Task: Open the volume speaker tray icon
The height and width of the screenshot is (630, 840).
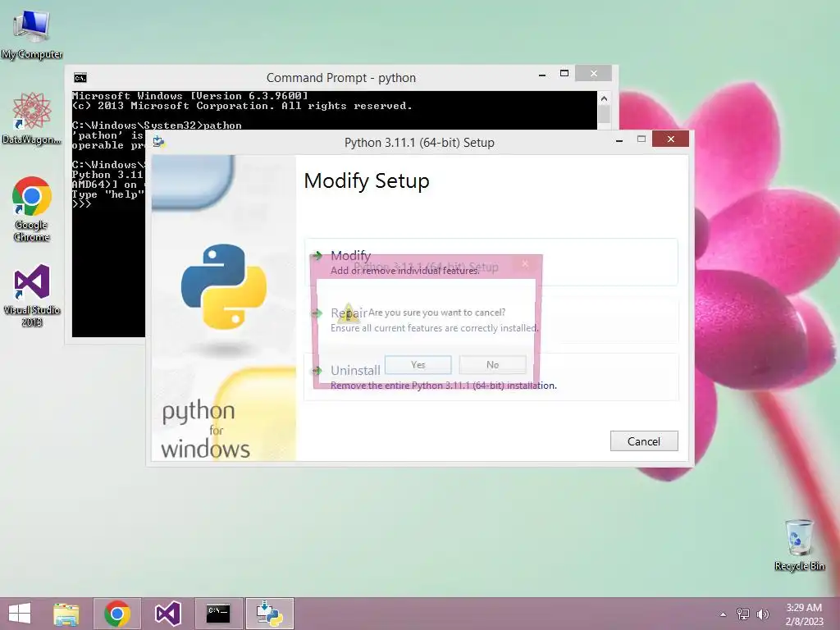Action: click(762, 614)
